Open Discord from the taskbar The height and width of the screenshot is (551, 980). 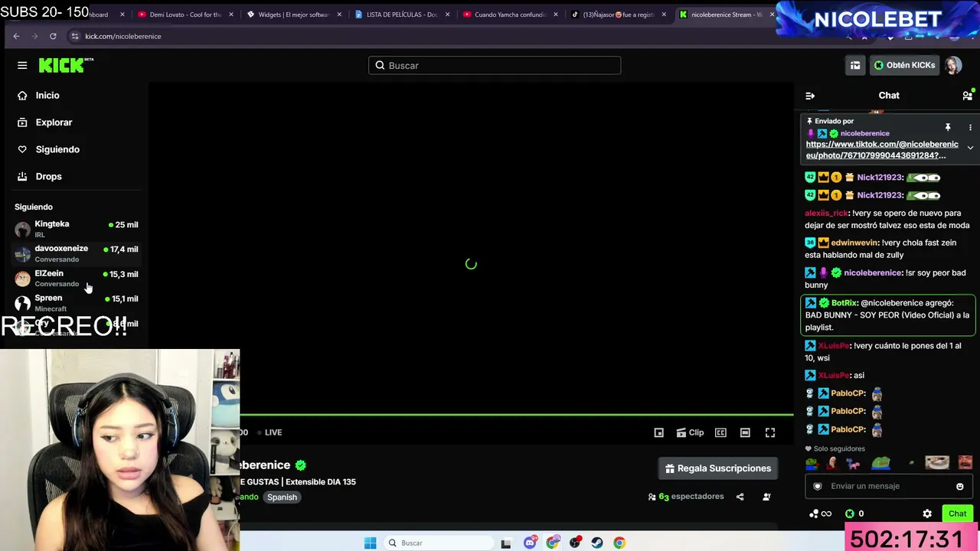530,543
